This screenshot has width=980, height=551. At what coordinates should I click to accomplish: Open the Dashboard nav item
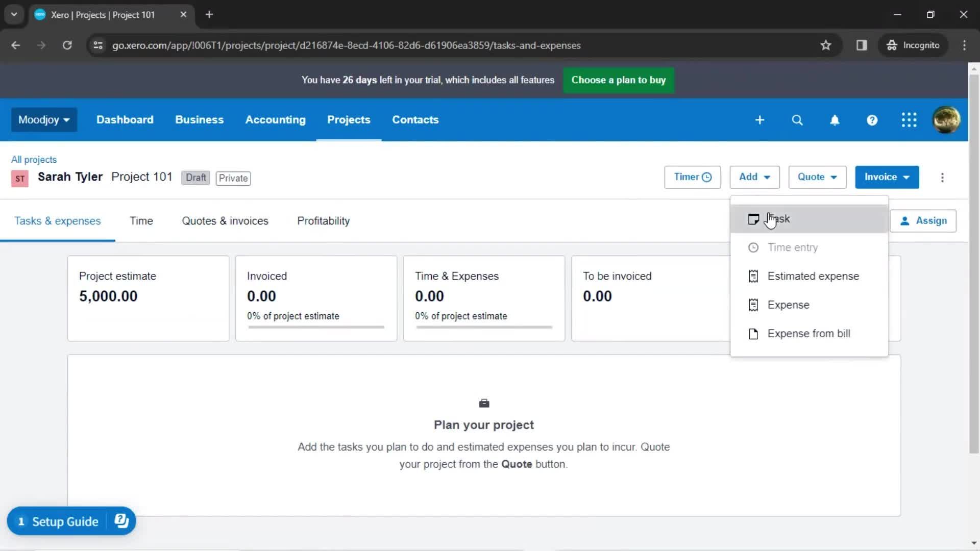point(125,120)
